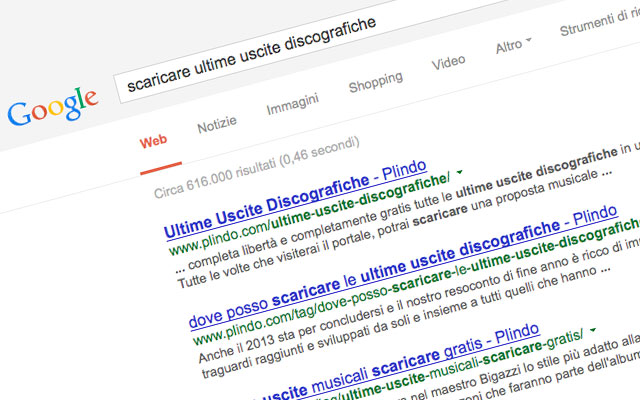Click green URL www.plindo.com/ultime-uscite-discografiche/
This screenshot has width=640, height=400.
pos(309,214)
